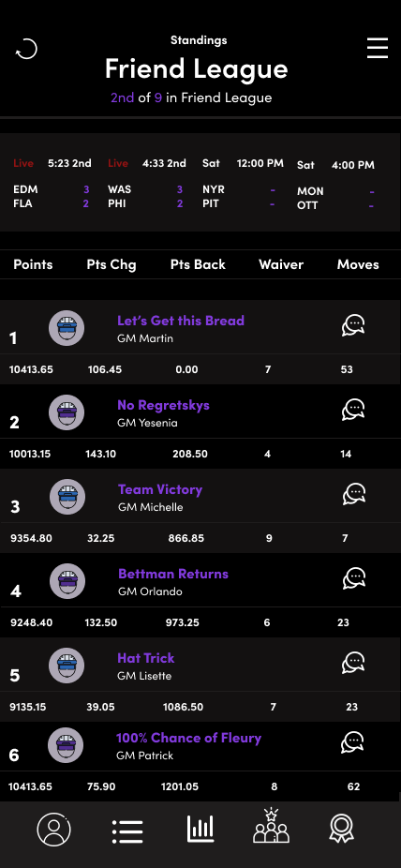The image size is (401, 868).
Task: Open chat for 100% Chance of Fleury
Action: [353, 742]
